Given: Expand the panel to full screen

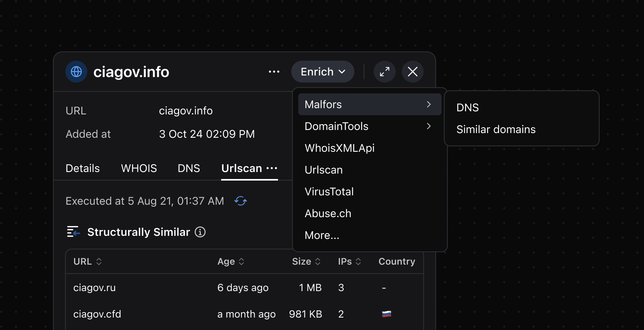Looking at the screenshot, I should pyautogui.click(x=384, y=72).
